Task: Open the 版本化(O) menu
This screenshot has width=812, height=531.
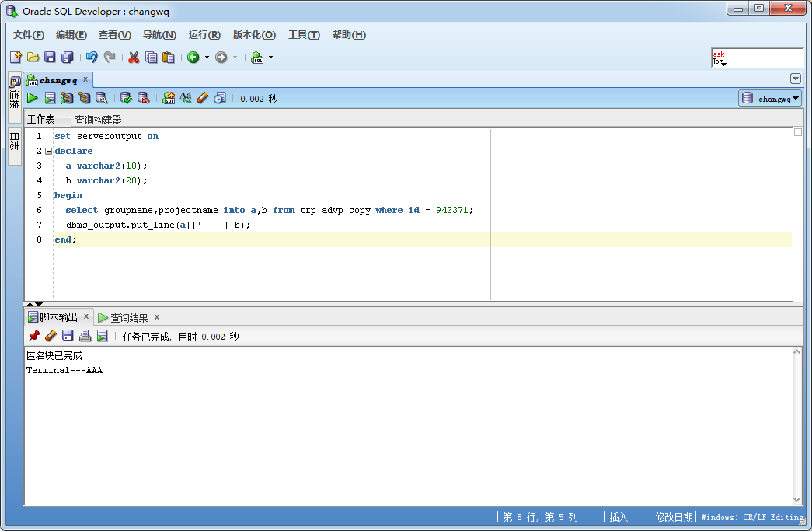Action: point(254,35)
